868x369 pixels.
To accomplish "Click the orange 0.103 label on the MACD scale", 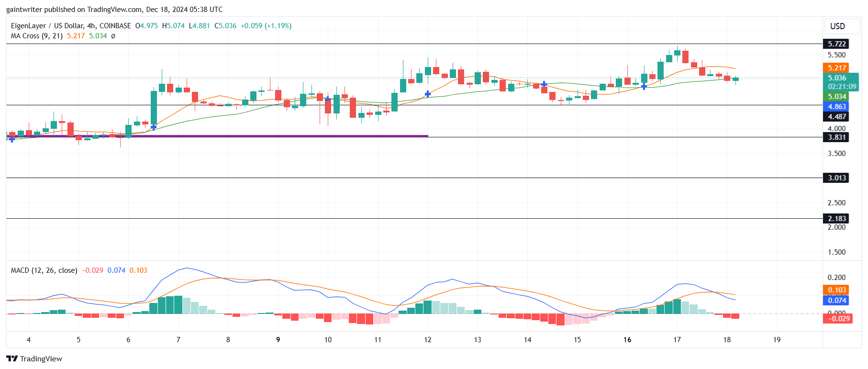I will [836, 290].
